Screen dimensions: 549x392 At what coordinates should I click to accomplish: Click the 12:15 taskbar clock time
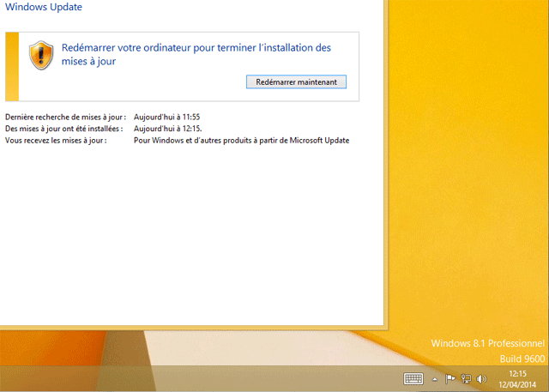tap(517, 373)
